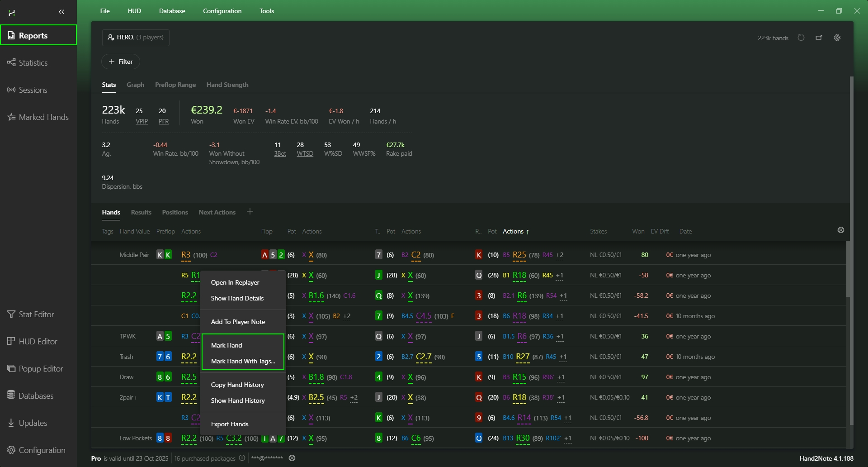Open hands table column settings gear
Image resolution: width=868 pixels, height=467 pixels.
pos(841,230)
